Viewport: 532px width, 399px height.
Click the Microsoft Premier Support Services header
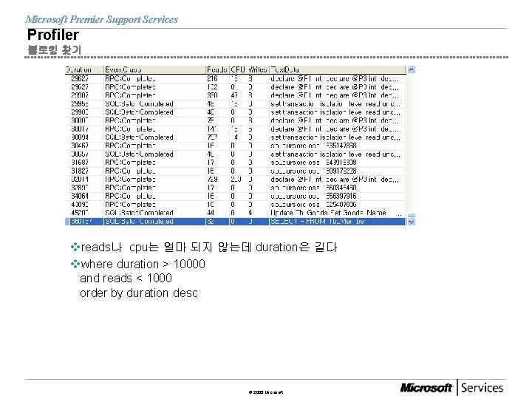[101, 20]
